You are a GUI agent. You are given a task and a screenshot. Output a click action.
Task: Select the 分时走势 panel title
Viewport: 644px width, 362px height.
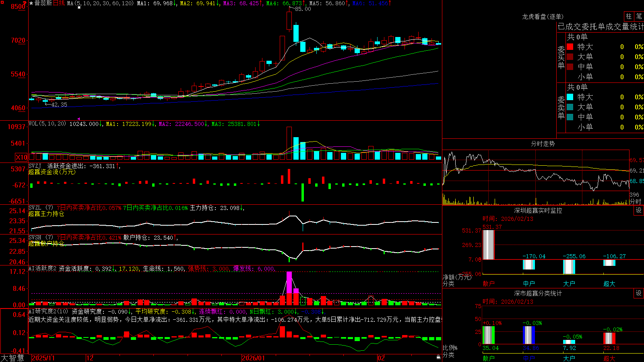(543, 144)
